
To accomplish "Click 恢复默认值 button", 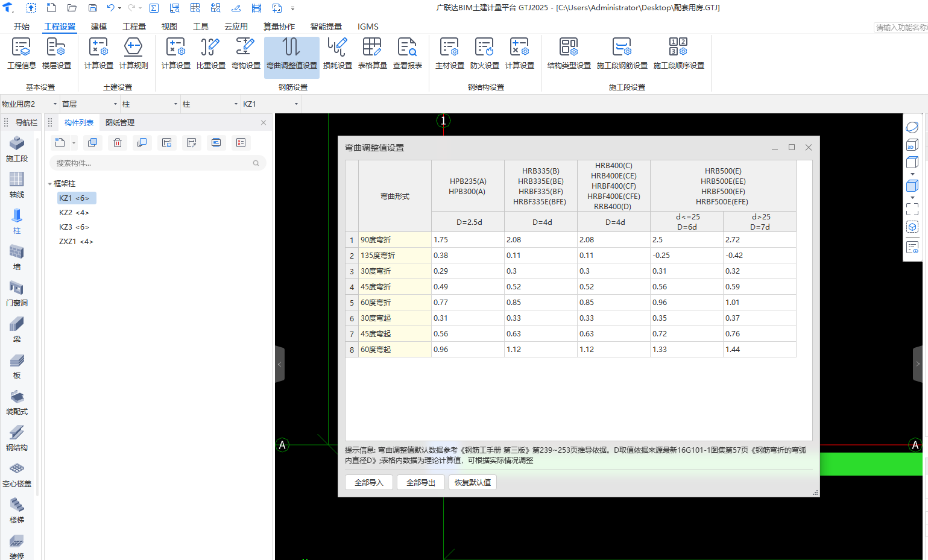I will 473,482.
